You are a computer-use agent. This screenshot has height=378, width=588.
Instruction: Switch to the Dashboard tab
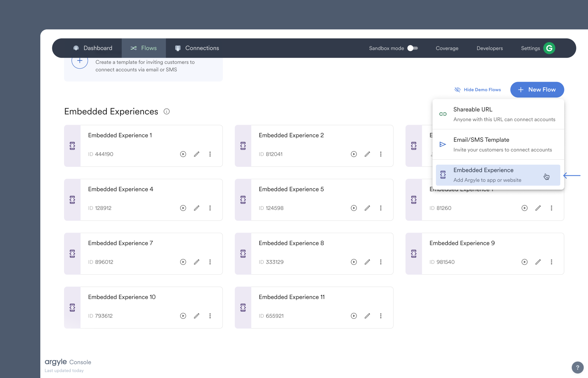[x=93, y=48]
